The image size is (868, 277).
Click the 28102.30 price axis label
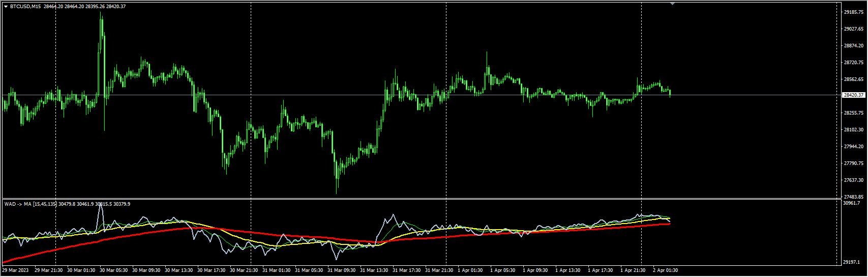853,130
